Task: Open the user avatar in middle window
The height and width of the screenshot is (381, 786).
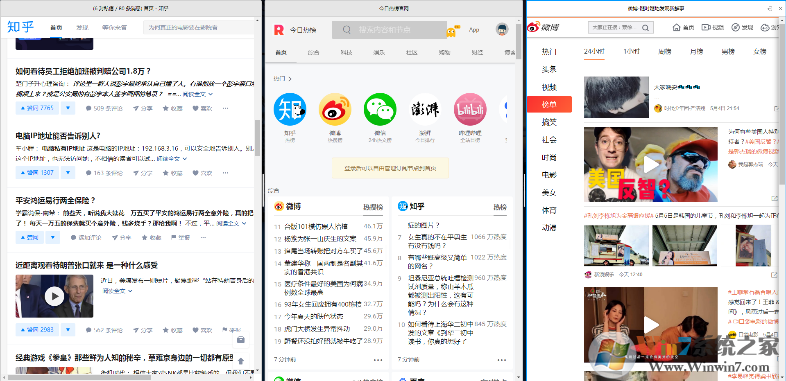Action: [502, 30]
